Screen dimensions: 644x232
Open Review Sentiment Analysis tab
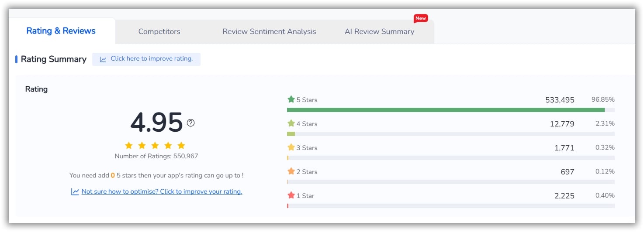pos(269,31)
